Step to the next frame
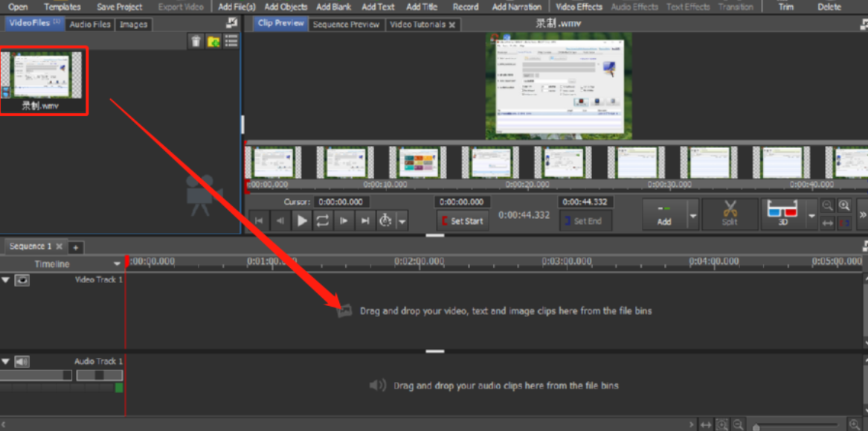 tap(344, 220)
